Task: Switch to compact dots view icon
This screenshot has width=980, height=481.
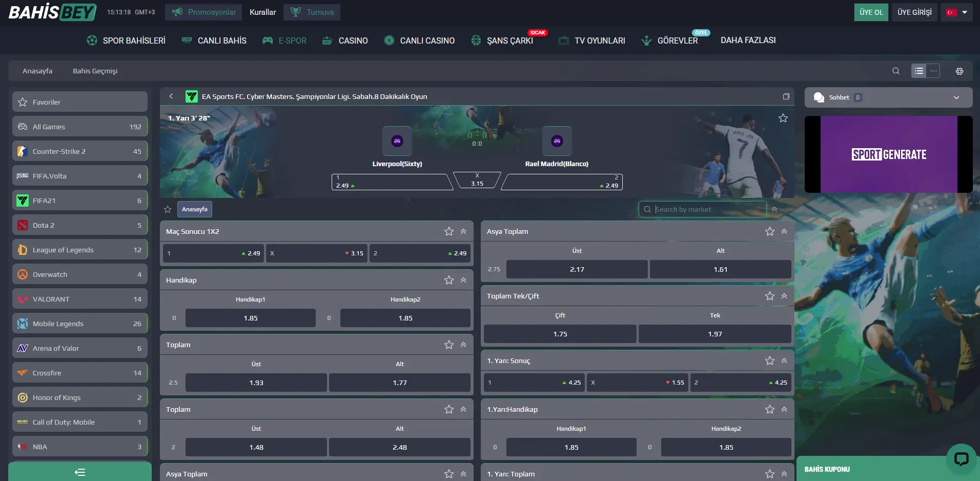Action: tap(933, 71)
